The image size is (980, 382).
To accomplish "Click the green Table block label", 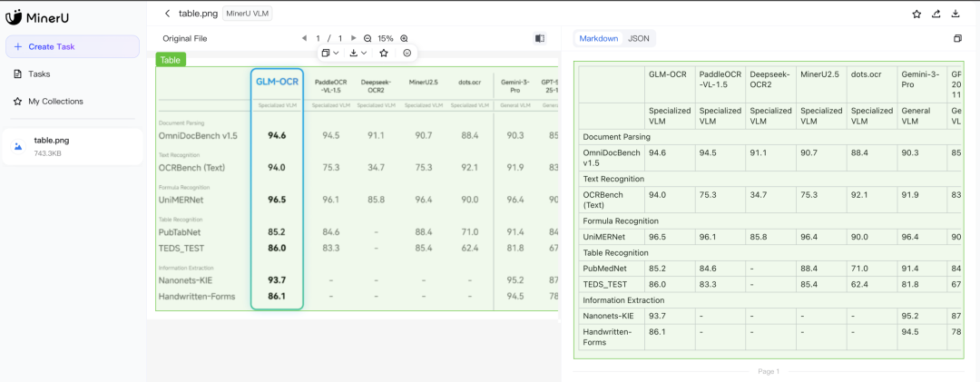I will [x=171, y=60].
